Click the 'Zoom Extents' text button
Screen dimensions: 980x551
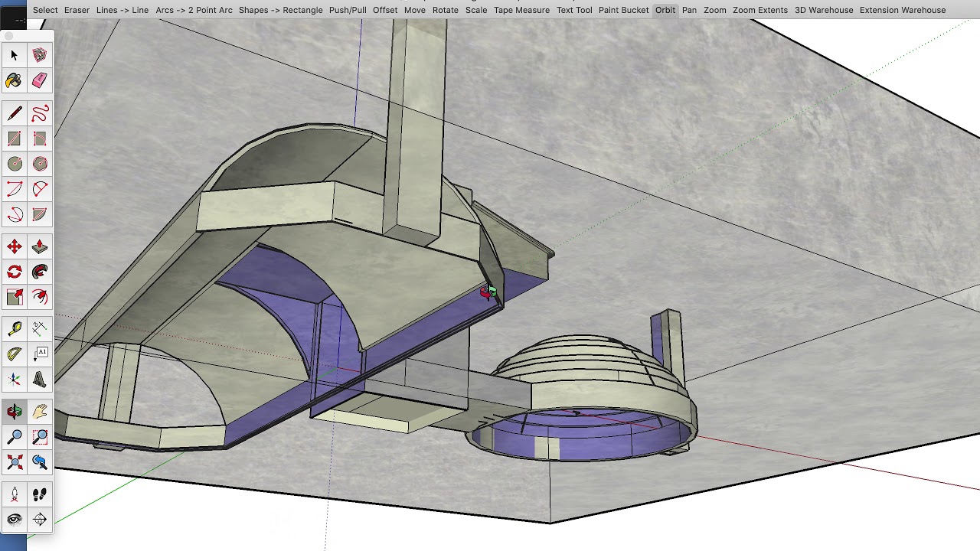pyautogui.click(x=760, y=10)
